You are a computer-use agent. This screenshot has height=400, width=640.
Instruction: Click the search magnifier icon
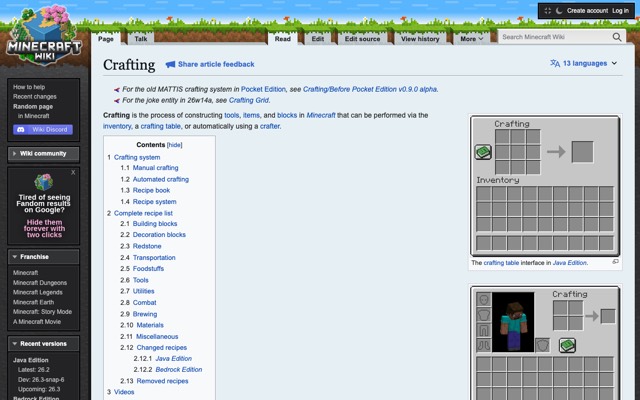click(617, 37)
